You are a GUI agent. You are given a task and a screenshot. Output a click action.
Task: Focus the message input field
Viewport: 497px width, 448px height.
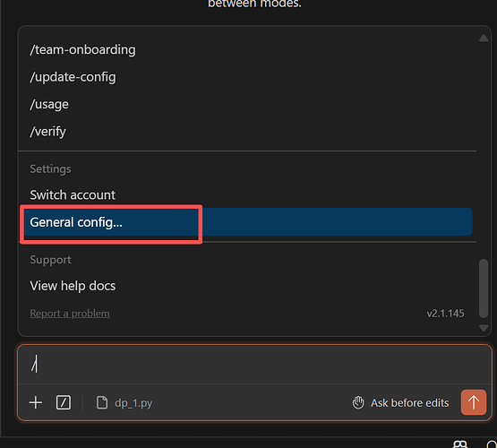tap(254, 364)
